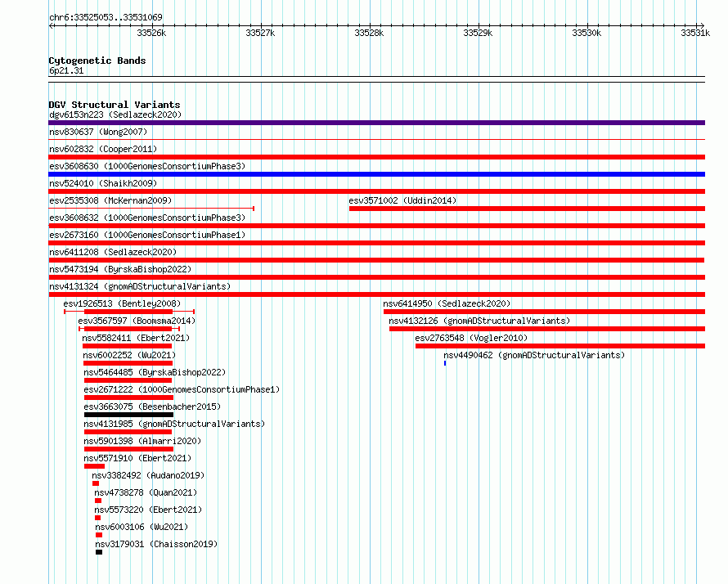Select the red esv3571002 variant bar

(x=527, y=209)
